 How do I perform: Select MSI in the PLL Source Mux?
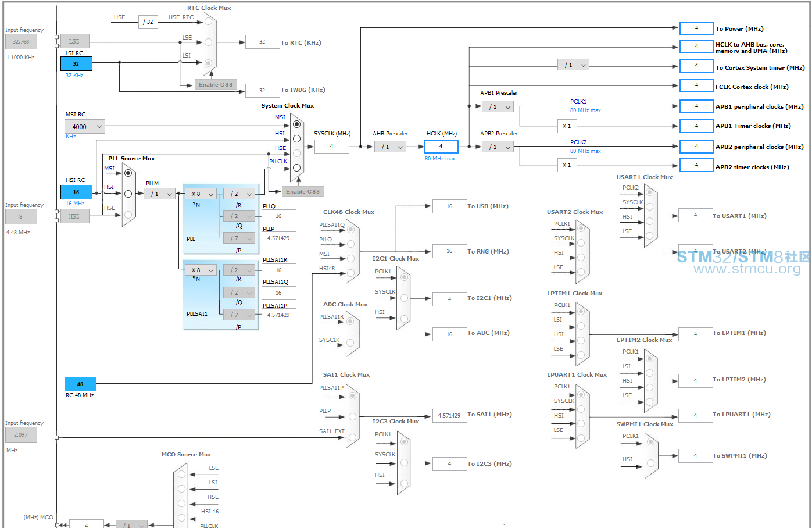[x=128, y=173]
